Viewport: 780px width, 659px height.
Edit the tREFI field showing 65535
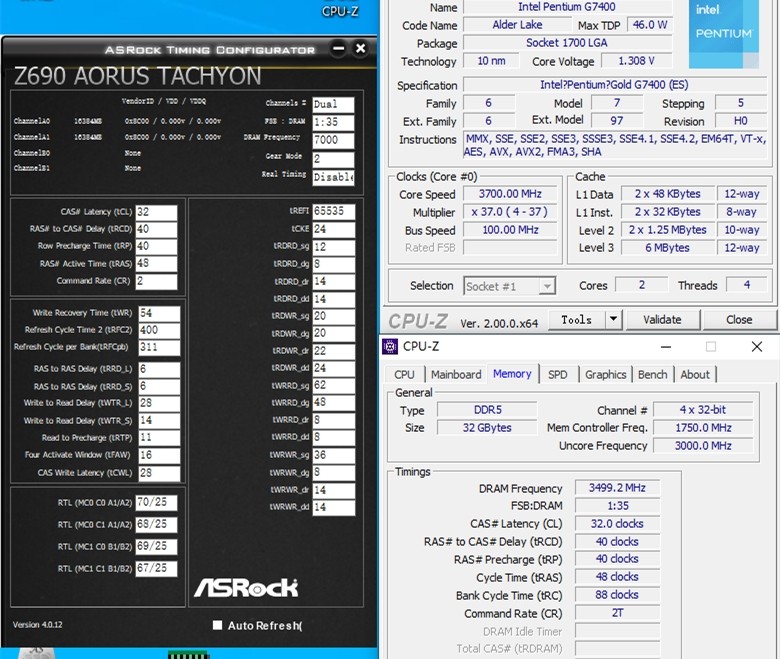pos(334,211)
